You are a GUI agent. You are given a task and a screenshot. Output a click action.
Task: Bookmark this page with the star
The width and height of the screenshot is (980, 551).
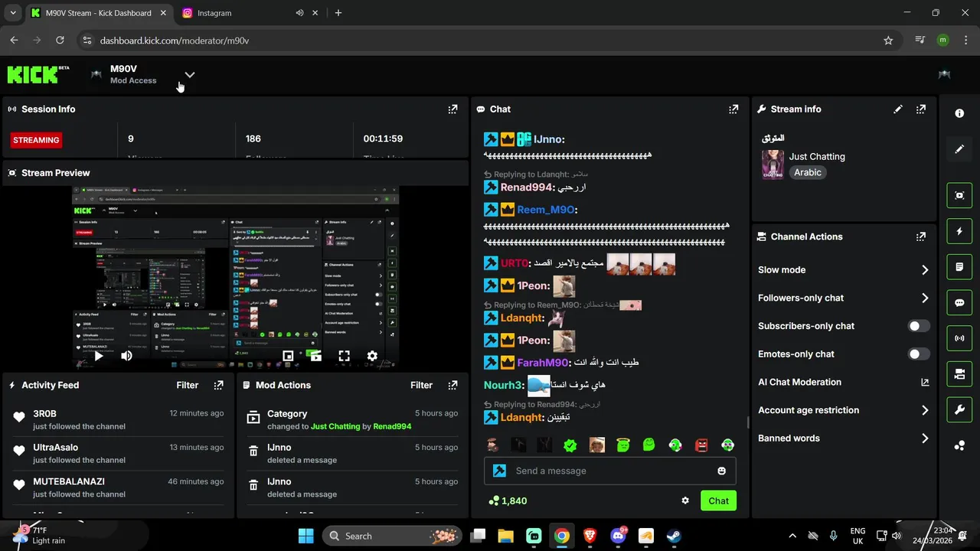click(x=888, y=41)
